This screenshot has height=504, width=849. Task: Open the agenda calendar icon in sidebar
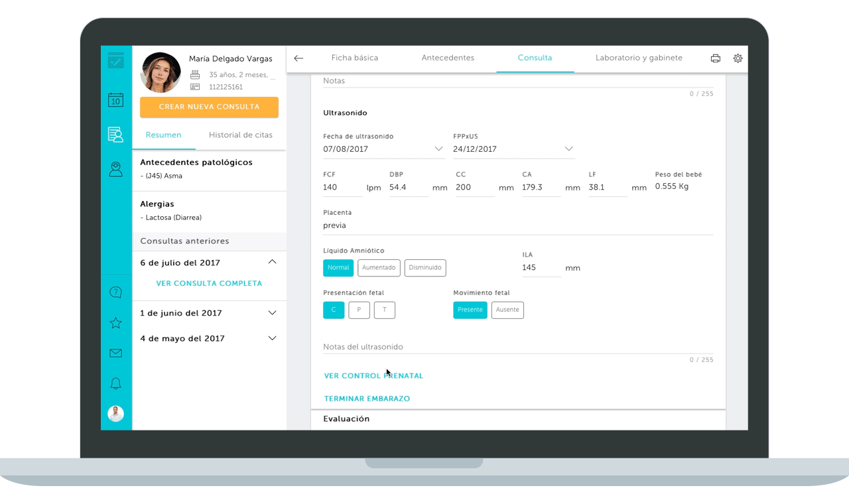[115, 100]
